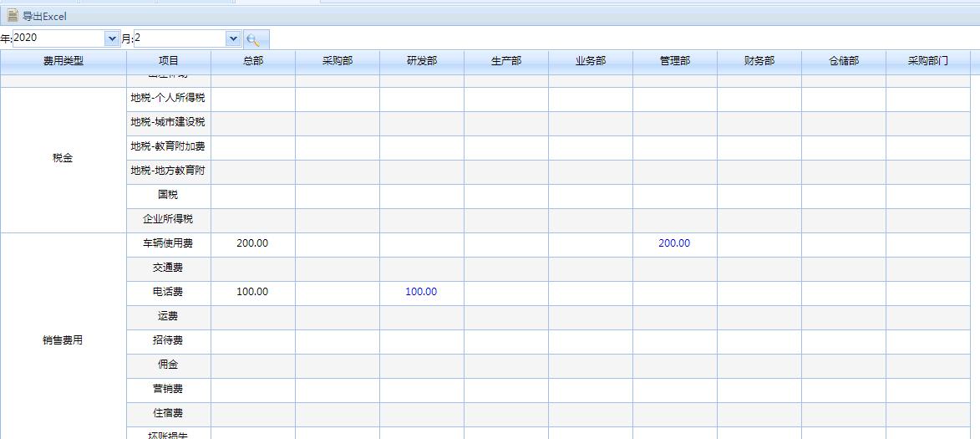The width and height of the screenshot is (980, 439).
Task: Click the export Excel document icon
Action: (13, 16)
